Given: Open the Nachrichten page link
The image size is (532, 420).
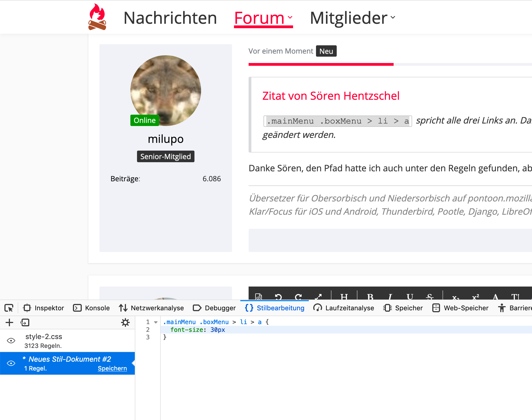Looking at the screenshot, I should 170,18.
